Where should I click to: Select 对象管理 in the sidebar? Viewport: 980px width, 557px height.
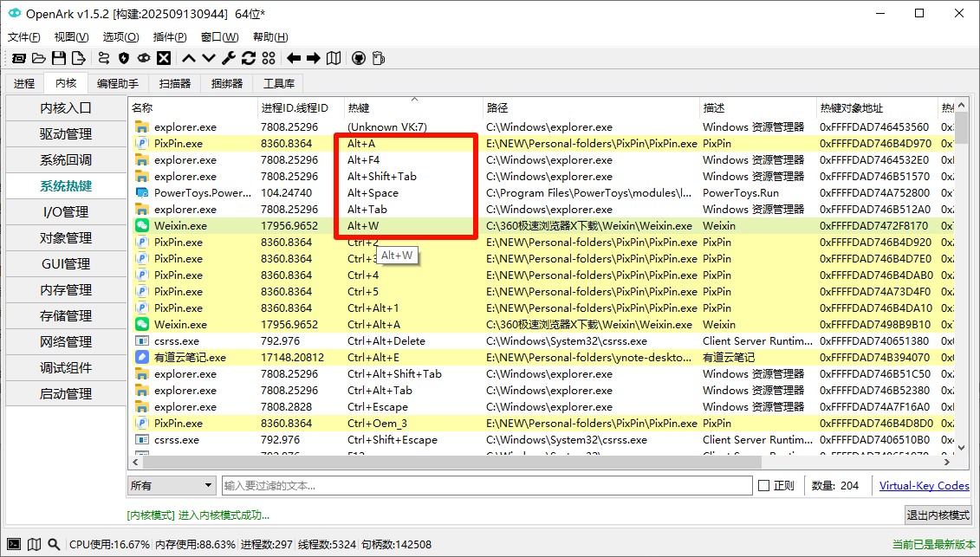coord(66,238)
